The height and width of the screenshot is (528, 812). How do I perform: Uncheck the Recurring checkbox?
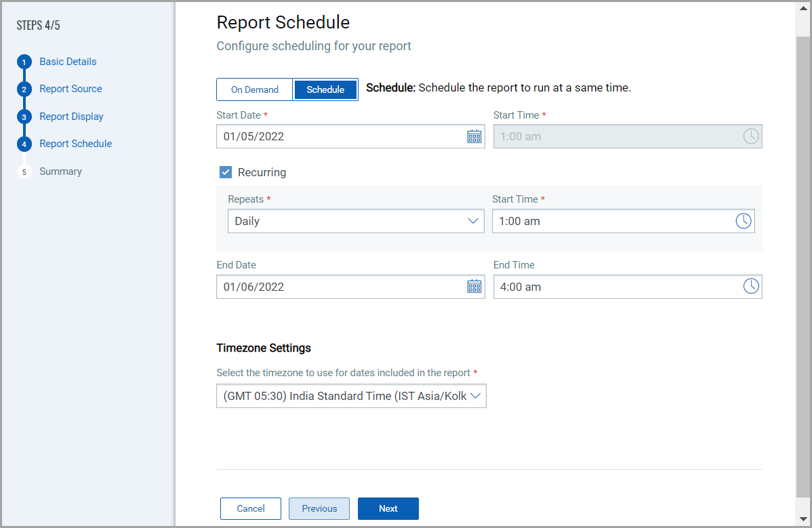pyautogui.click(x=226, y=172)
